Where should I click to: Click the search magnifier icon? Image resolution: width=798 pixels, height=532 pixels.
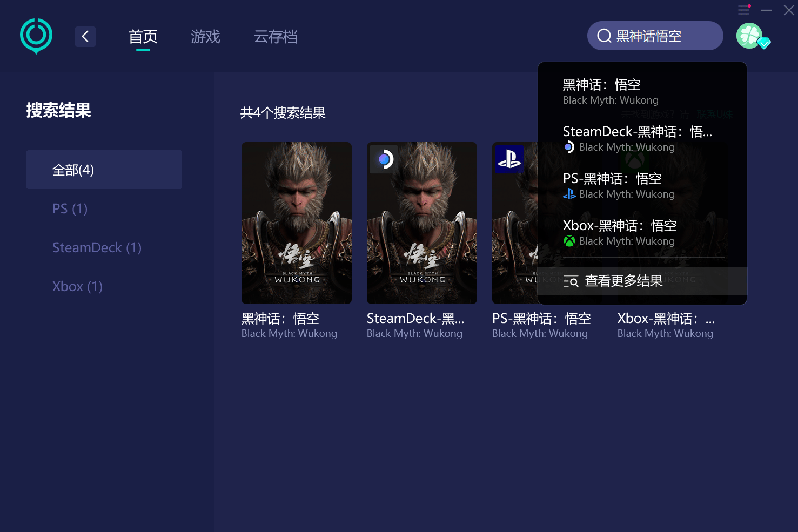604,36
